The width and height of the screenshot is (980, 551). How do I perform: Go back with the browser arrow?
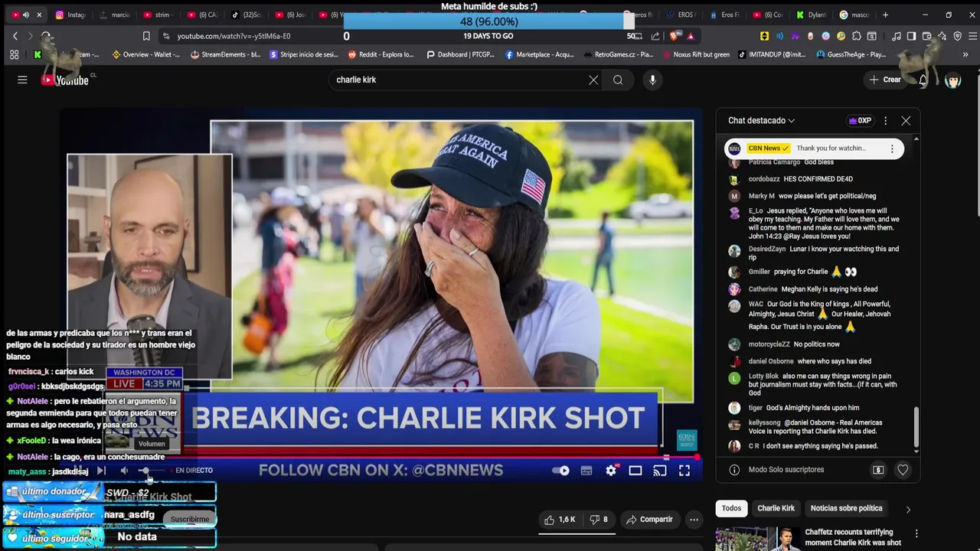click(15, 36)
